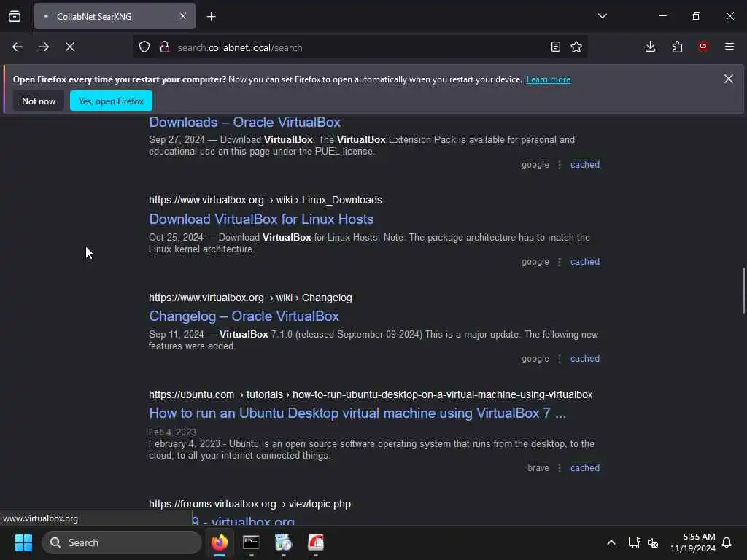
Task: Open uBlock Origin extension icon
Action: coord(703,47)
